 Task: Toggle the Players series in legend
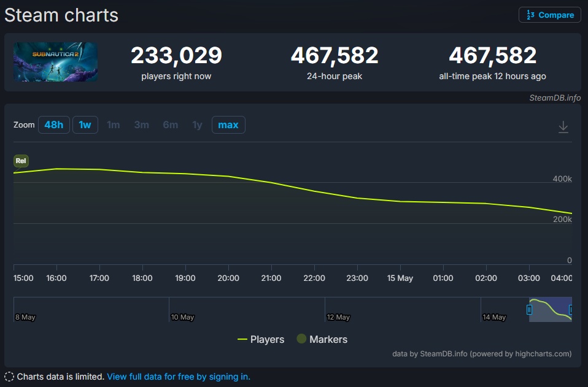point(261,339)
